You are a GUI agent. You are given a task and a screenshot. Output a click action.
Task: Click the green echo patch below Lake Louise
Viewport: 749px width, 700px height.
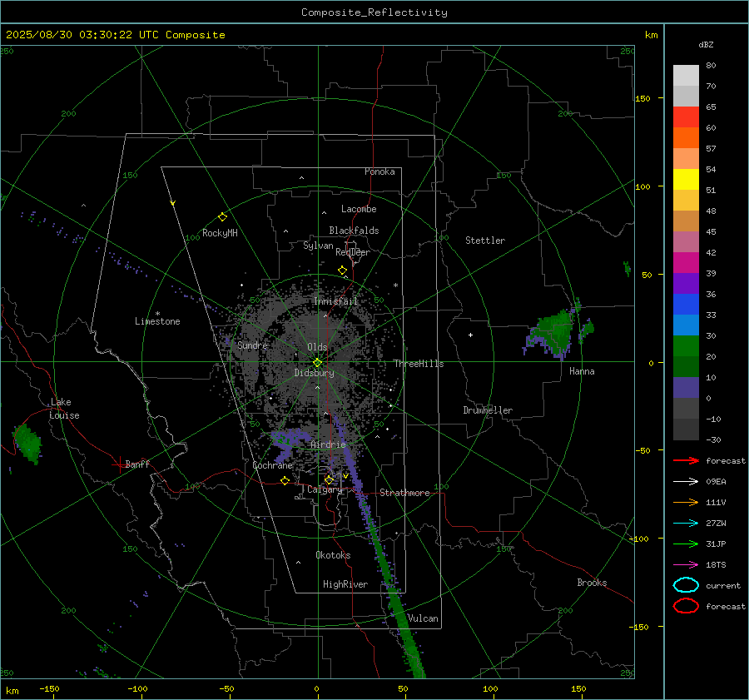(27, 444)
